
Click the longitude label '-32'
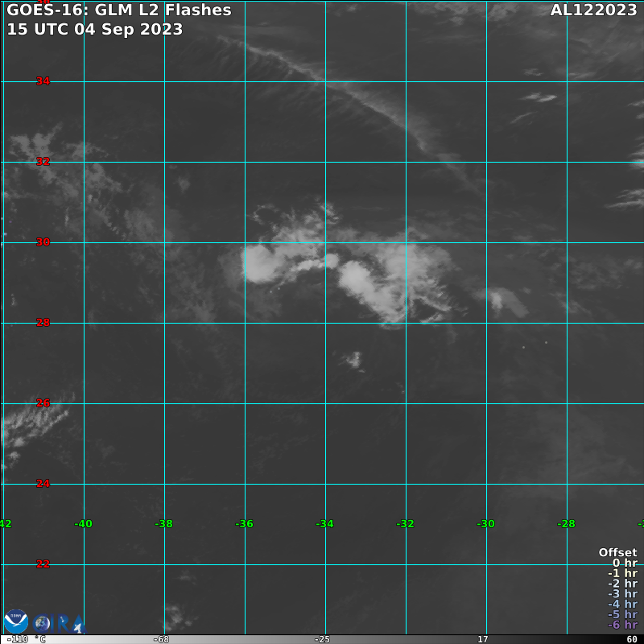tap(406, 524)
